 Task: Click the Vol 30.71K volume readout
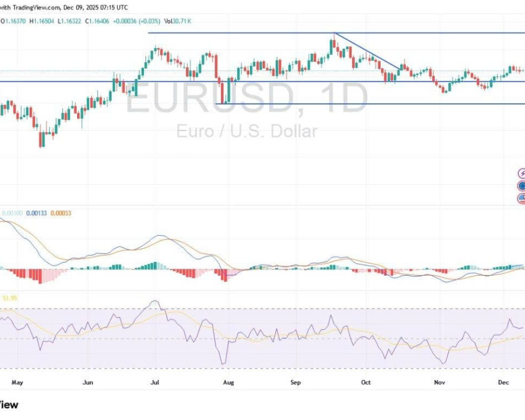coord(176,21)
